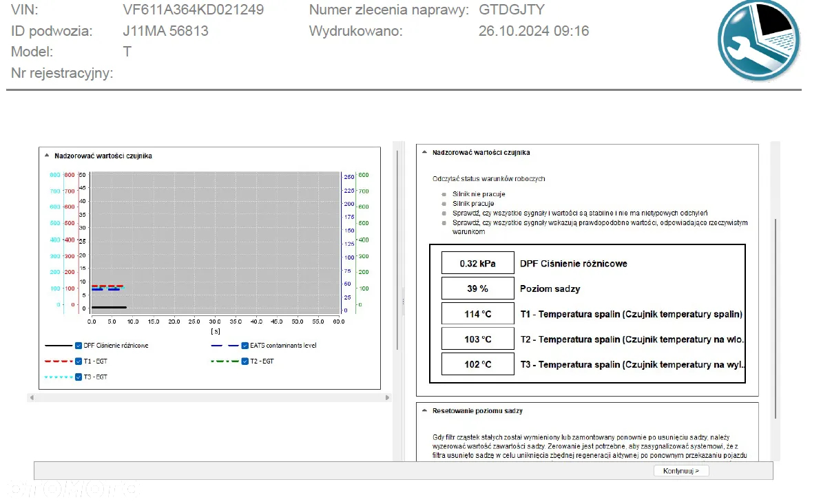The height and width of the screenshot is (504, 832).
Task: Click chassis ID J11MA 56813
Action: tap(165, 31)
